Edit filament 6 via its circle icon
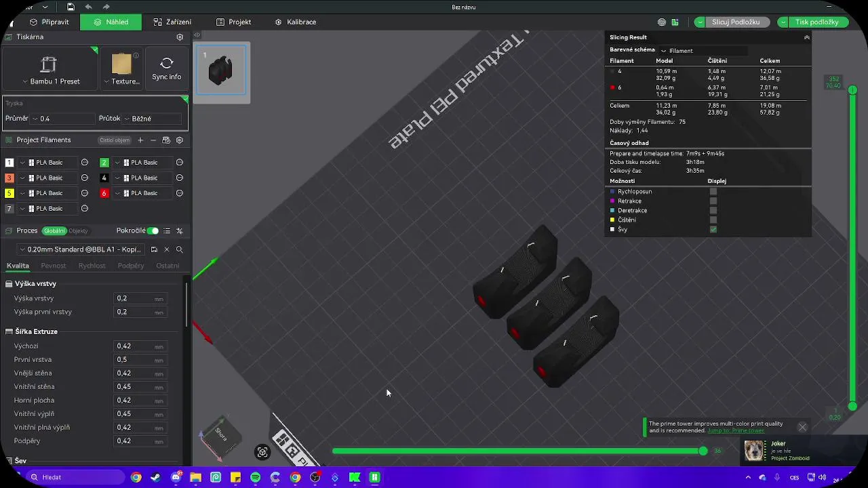The image size is (868, 488). pos(180,193)
